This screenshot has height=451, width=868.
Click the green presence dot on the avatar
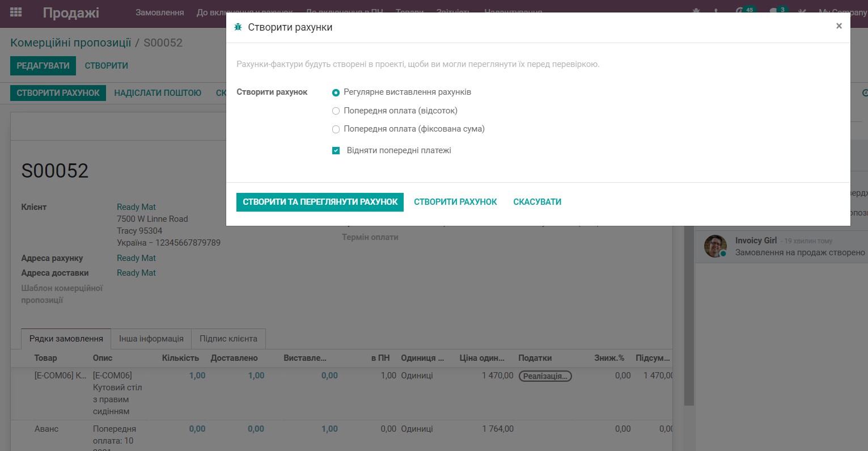tap(722, 253)
